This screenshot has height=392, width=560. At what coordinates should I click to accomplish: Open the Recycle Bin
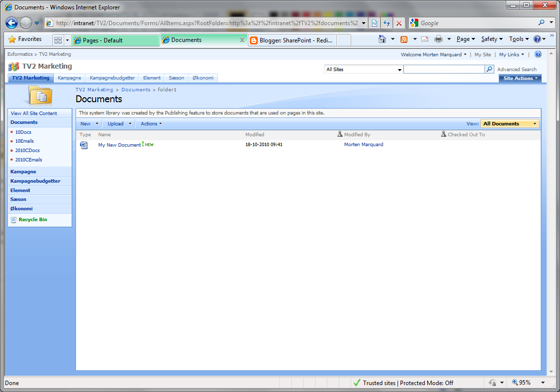click(x=33, y=220)
